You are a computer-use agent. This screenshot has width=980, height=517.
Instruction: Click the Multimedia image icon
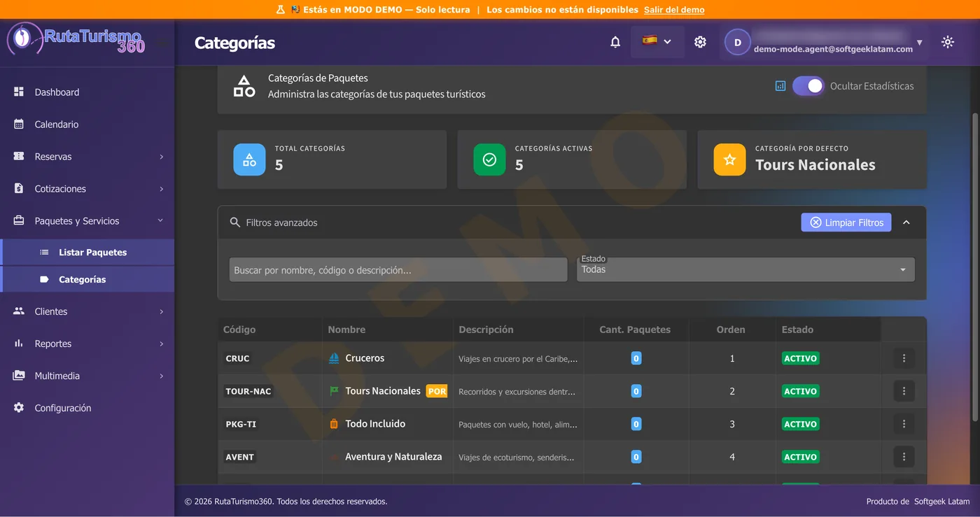19,376
